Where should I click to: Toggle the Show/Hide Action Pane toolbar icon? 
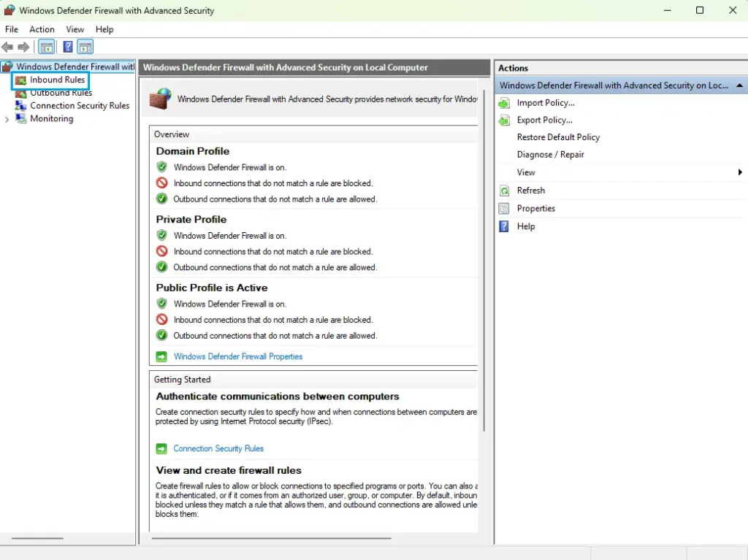(x=85, y=47)
